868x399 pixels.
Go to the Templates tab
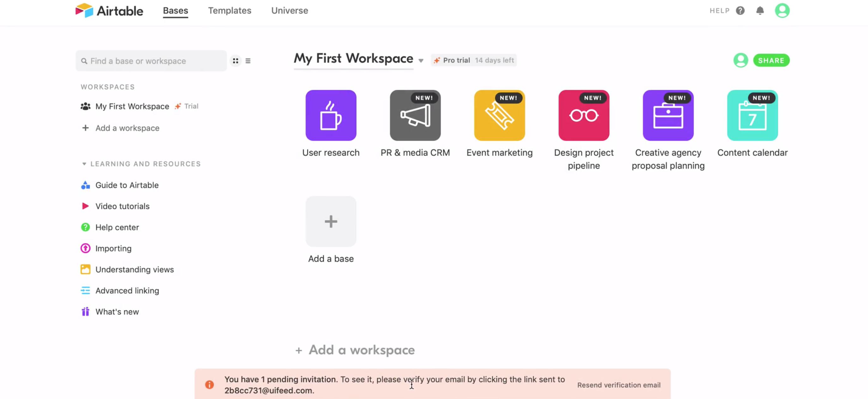[229, 10]
